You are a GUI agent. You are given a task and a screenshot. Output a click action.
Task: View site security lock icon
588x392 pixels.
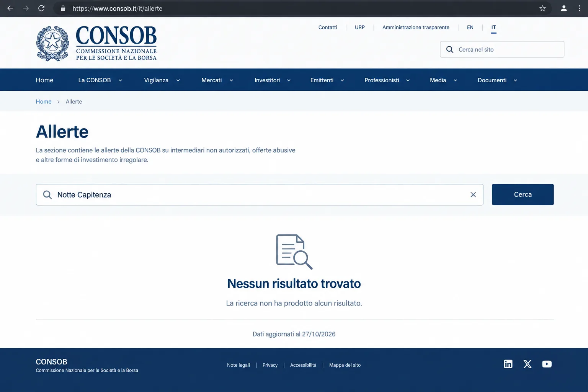pos(63,8)
